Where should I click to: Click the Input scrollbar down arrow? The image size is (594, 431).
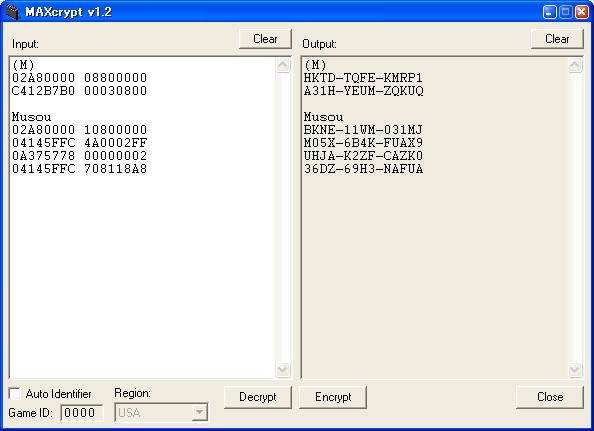[283, 369]
